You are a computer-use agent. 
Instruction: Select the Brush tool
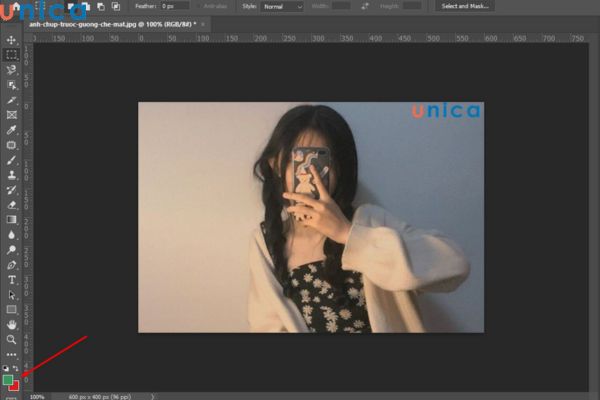point(11,160)
